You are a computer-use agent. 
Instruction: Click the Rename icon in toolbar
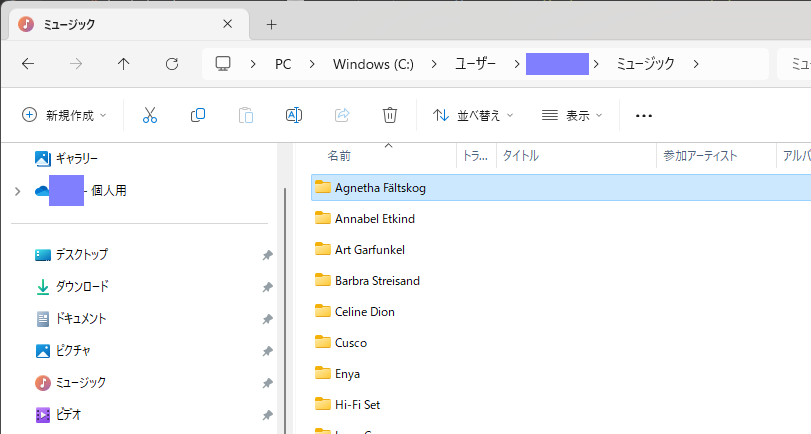[294, 115]
